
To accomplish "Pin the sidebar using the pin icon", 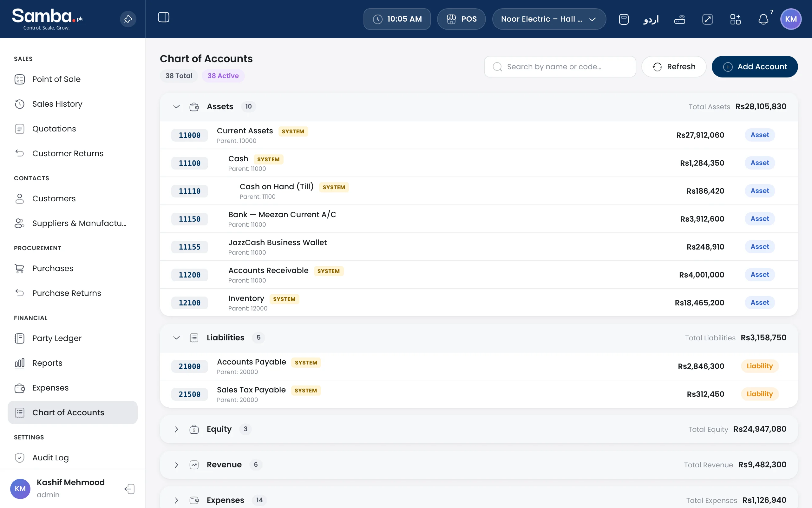I will click(x=128, y=19).
